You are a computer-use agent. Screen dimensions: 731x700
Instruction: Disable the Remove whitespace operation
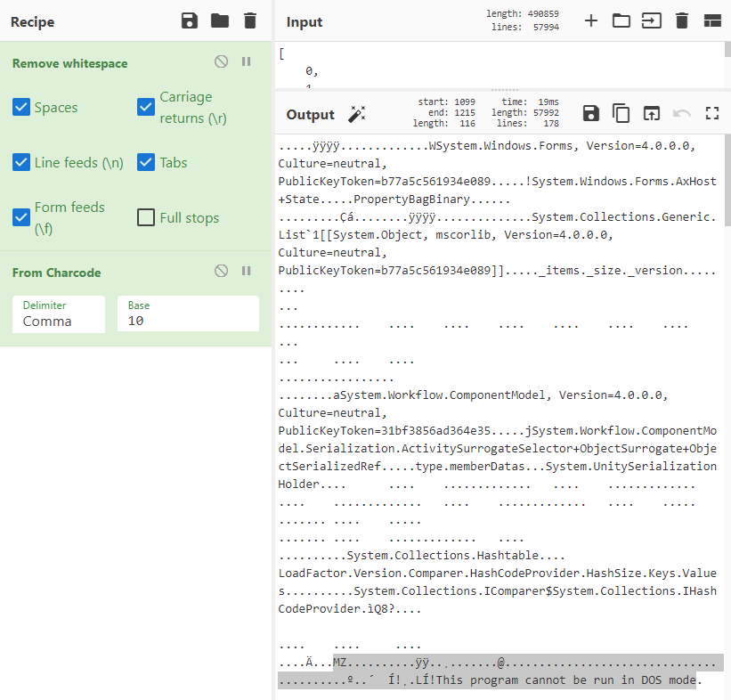[222, 61]
